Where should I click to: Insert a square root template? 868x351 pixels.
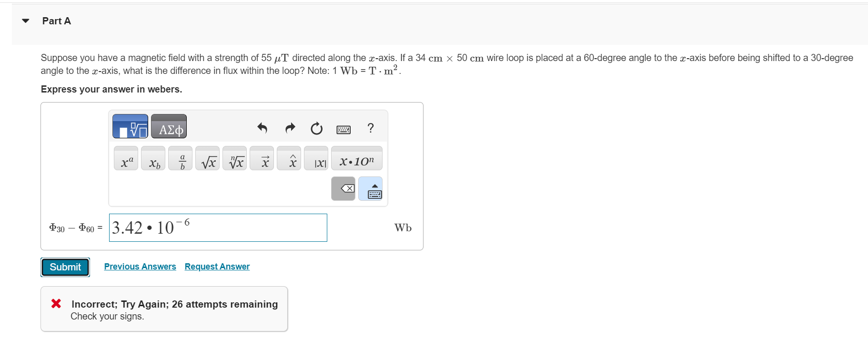(x=208, y=158)
